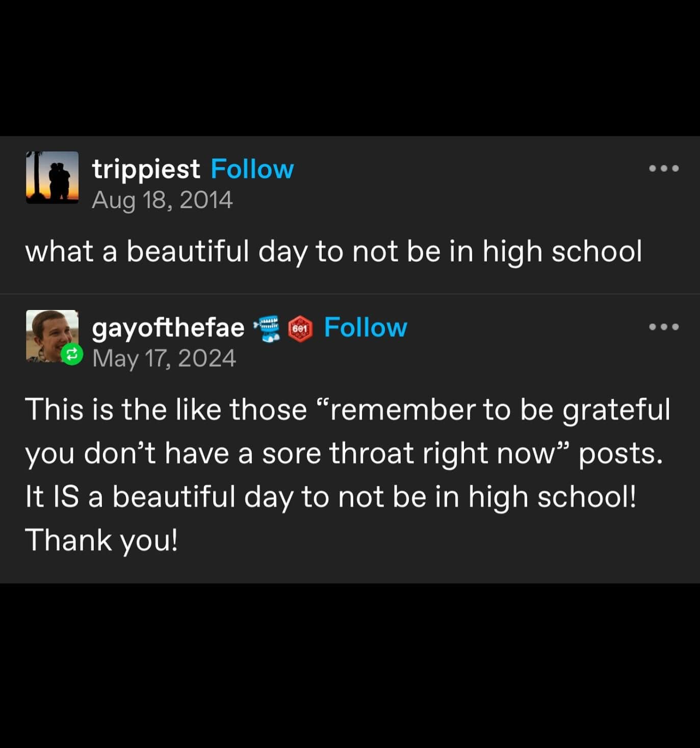This screenshot has height=748, width=700.
Task: Click the green reblog icon on gayofthefae's avatar
Action: (x=71, y=353)
